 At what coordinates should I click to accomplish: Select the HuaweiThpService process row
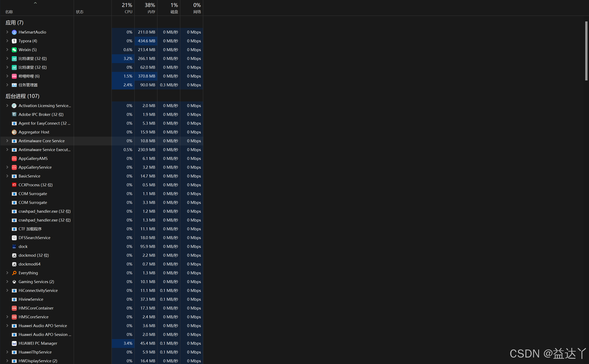[x=102, y=352]
